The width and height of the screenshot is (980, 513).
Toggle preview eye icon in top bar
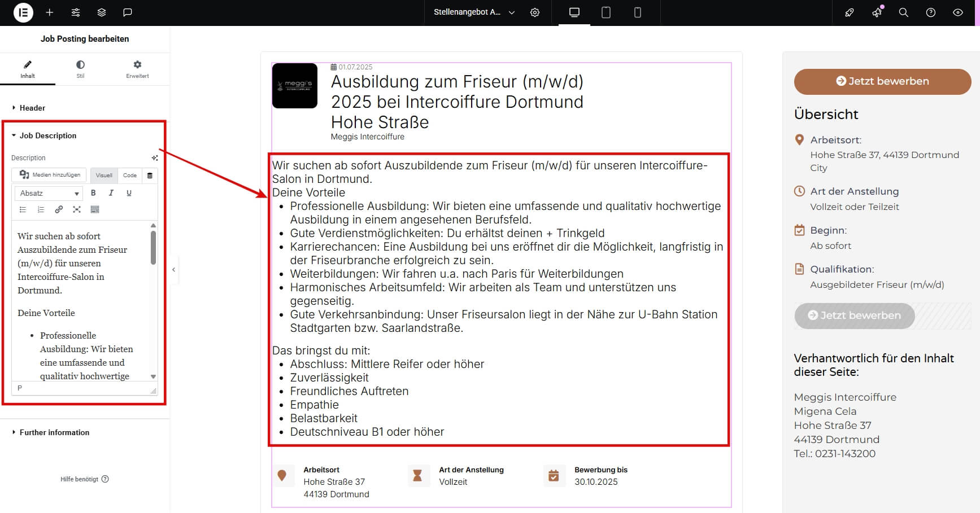(957, 12)
